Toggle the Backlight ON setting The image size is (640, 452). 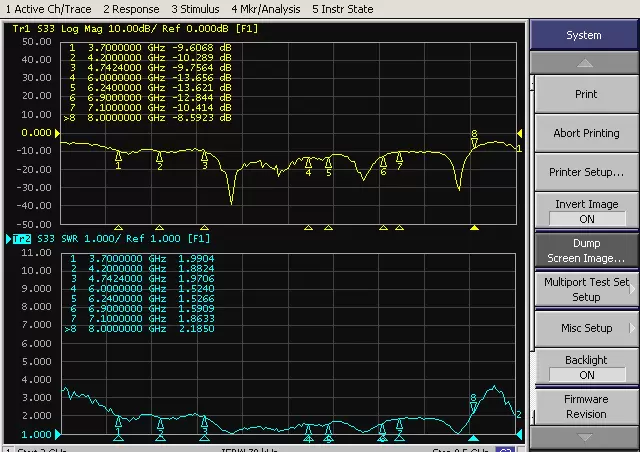586,367
